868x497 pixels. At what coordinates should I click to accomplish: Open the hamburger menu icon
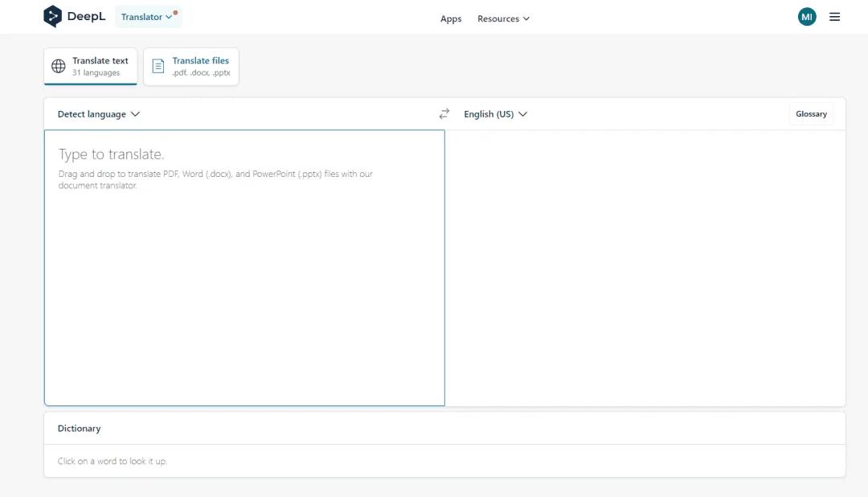tap(834, 17)
